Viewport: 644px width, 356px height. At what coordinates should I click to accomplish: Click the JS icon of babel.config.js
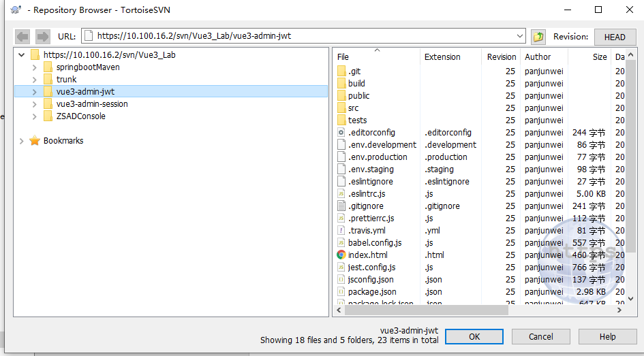coord(341,243)
